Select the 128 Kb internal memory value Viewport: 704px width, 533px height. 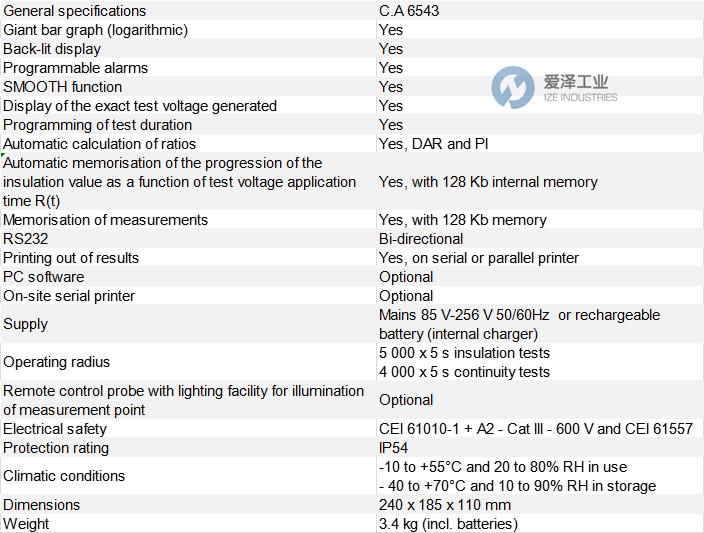(x=488, y=182)
